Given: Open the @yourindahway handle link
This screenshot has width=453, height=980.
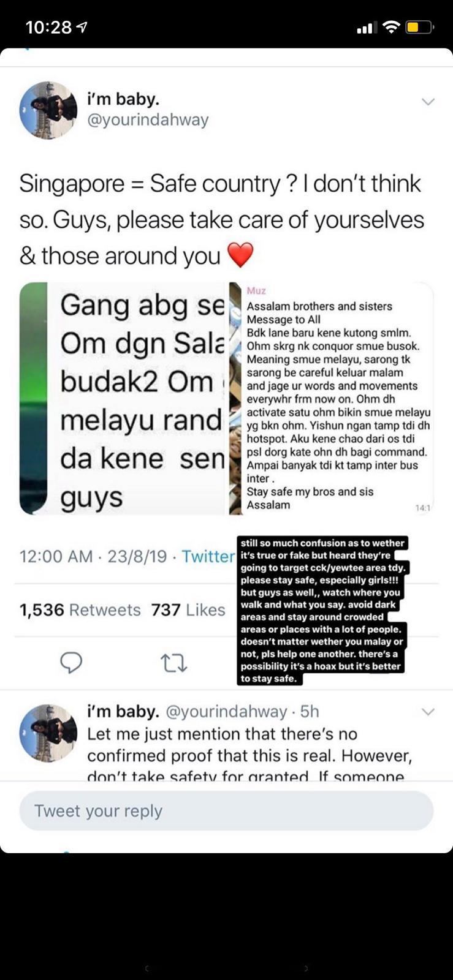Looking at the screenshot, I should (x=148, y=119).
